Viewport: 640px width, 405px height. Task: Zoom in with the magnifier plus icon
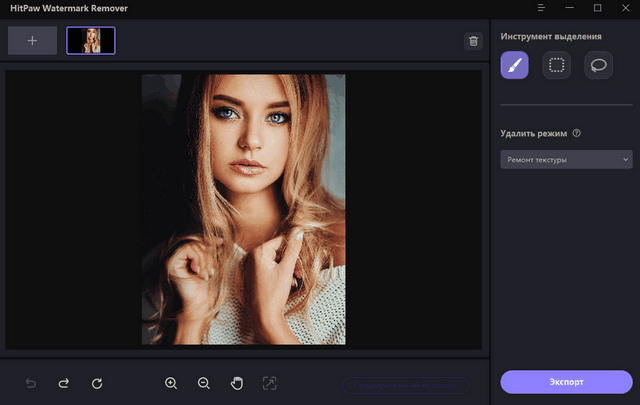pos(171,383)
